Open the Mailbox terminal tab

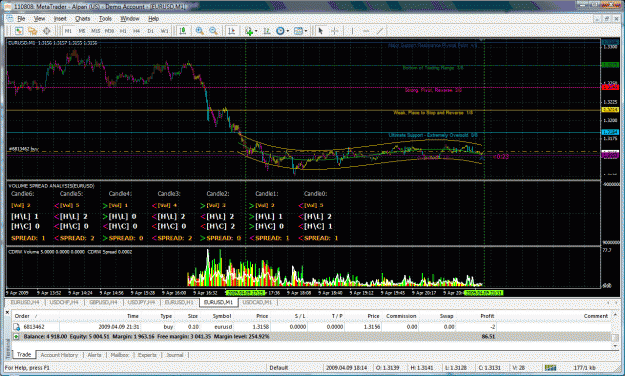tap(120, 355)
